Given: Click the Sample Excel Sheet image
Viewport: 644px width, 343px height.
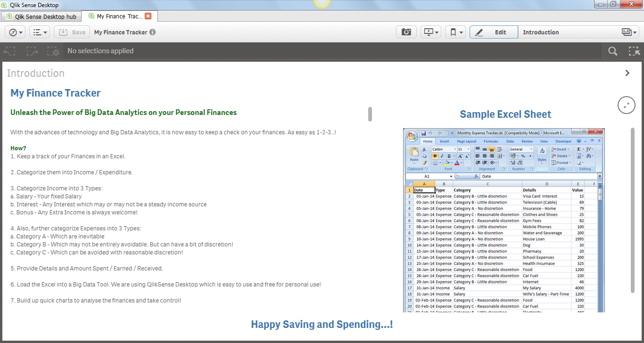Looking at the screenshot, I should (x=504, y=220).
